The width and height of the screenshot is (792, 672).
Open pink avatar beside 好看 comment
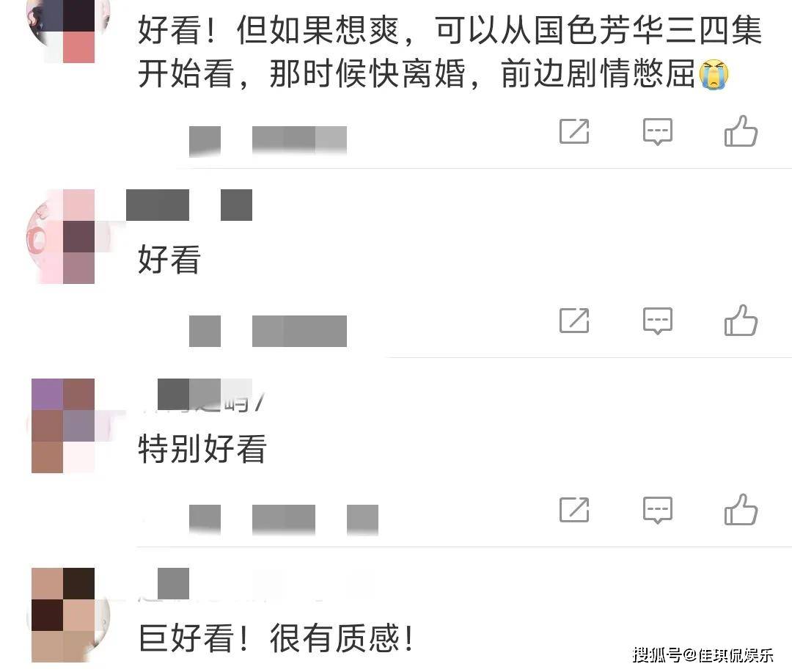pyautogui.click(x=63, y=236)
